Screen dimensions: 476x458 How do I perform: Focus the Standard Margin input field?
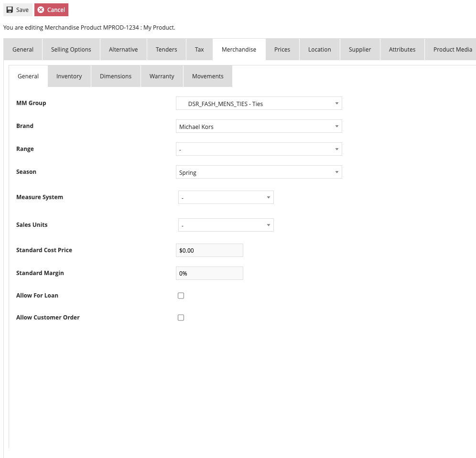point(209,273)
